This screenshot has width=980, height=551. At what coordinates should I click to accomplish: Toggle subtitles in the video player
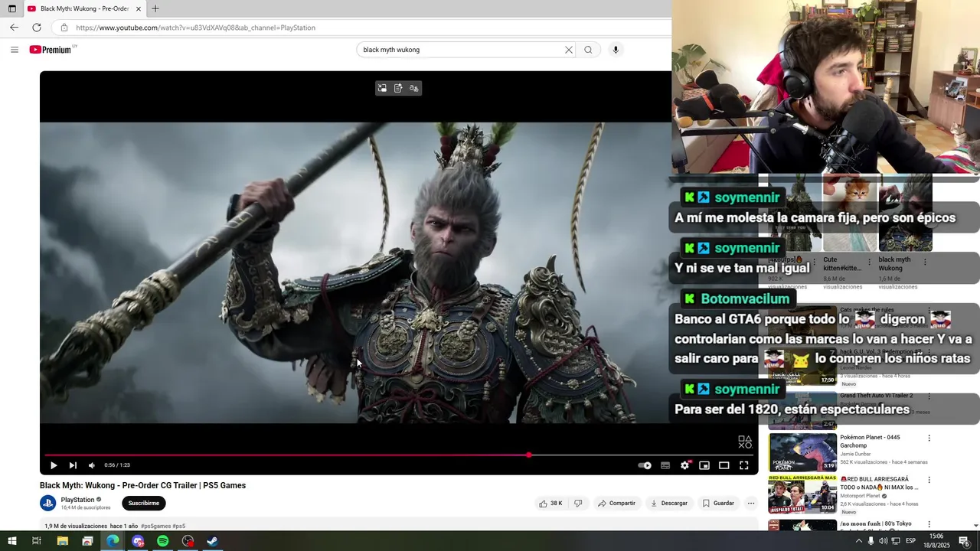[x=665, y=465]
